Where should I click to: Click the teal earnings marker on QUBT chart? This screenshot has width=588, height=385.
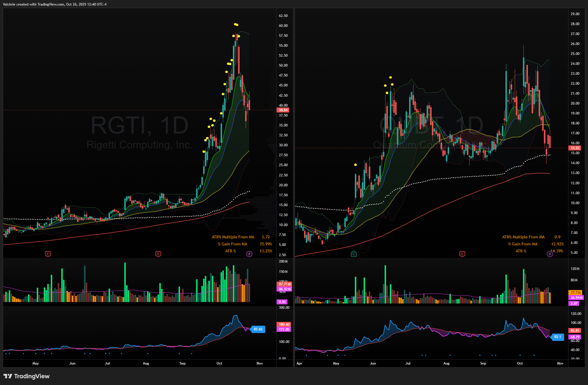(x=354, y=254)
